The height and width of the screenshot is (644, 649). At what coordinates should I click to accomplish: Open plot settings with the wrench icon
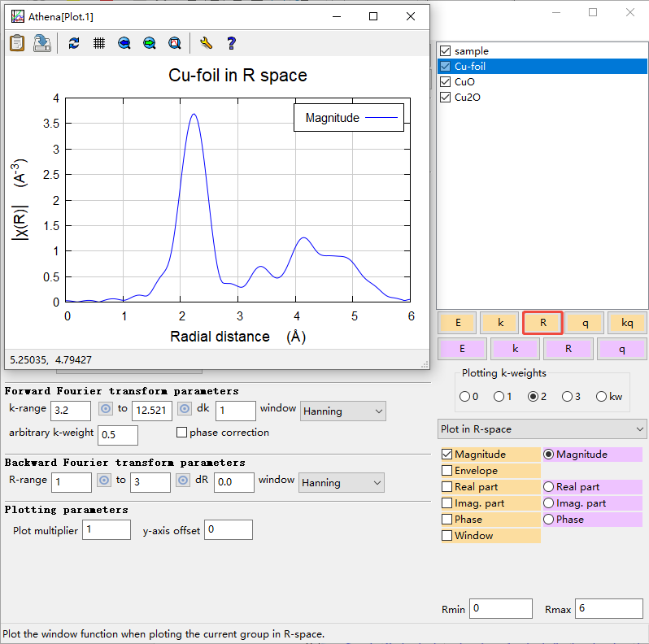(206, 43)
